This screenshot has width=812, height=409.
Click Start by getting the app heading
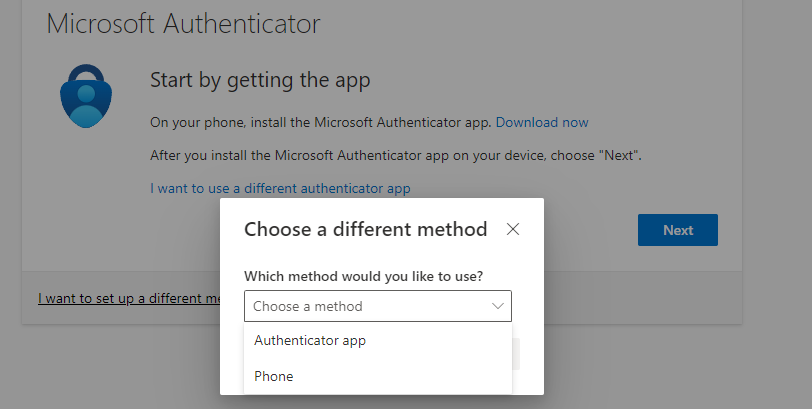(260, 80)
